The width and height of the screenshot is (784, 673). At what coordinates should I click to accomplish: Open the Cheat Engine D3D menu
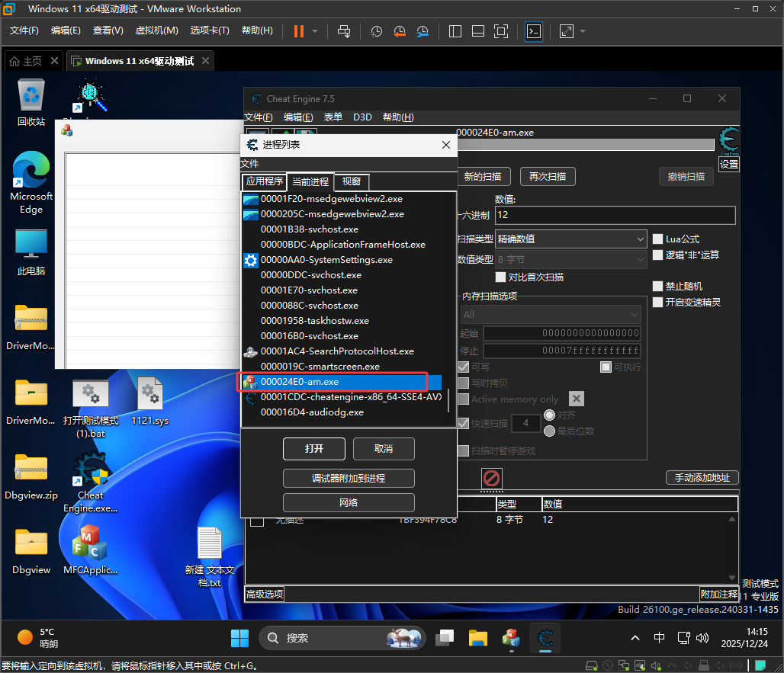(362, 117)
